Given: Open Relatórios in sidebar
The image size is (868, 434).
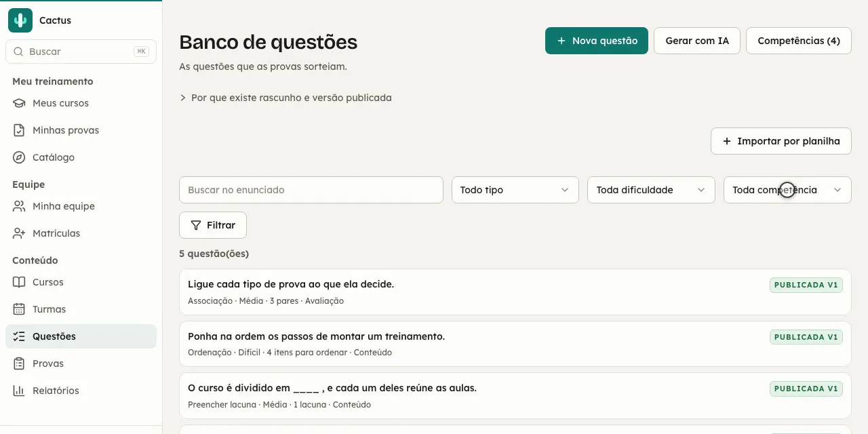Looking at the screenshot, I should pos(81,391).
